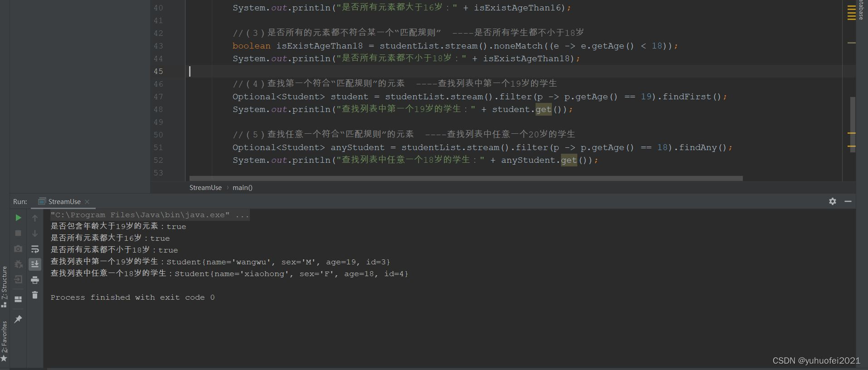Close the StreamUse run tab

(x=87, y=202)
